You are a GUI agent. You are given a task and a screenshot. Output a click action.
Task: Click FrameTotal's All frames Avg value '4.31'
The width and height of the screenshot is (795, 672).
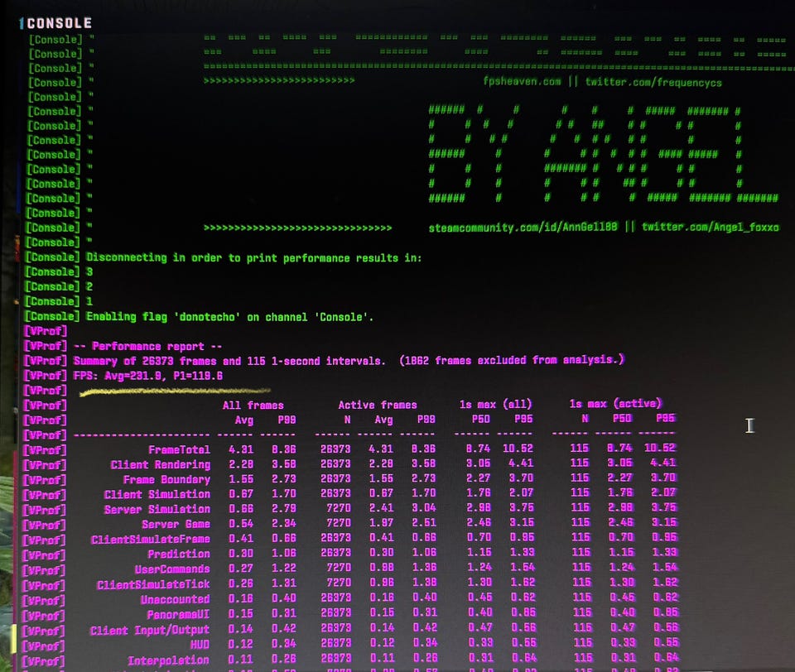coord(241,449)
